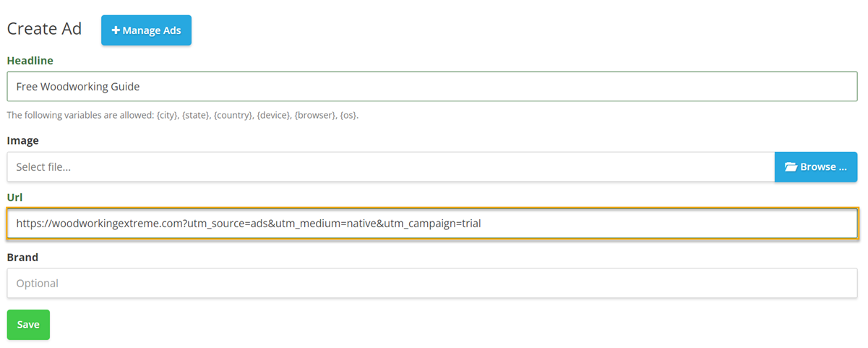Click the {city} variable in hint text
The height and width of the screenshot is (348, 868).
click(168, 115)
